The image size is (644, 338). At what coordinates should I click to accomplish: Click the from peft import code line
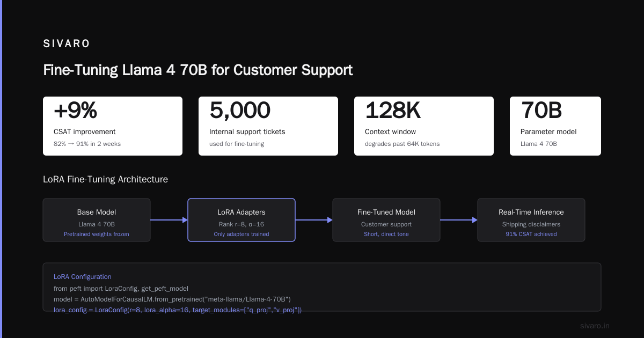point(121,288)
